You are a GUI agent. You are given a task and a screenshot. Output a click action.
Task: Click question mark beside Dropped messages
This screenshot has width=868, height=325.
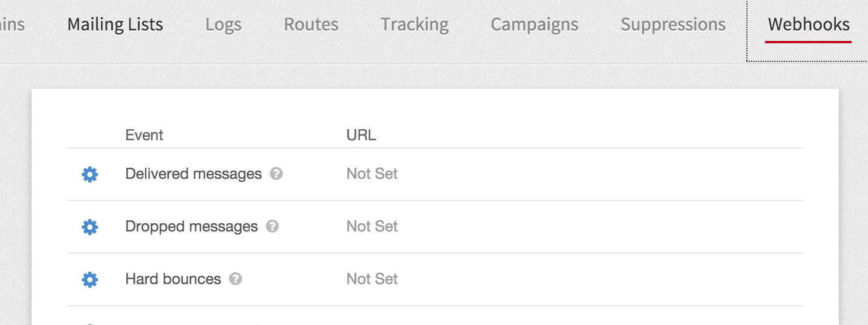[x=273, y=226]
